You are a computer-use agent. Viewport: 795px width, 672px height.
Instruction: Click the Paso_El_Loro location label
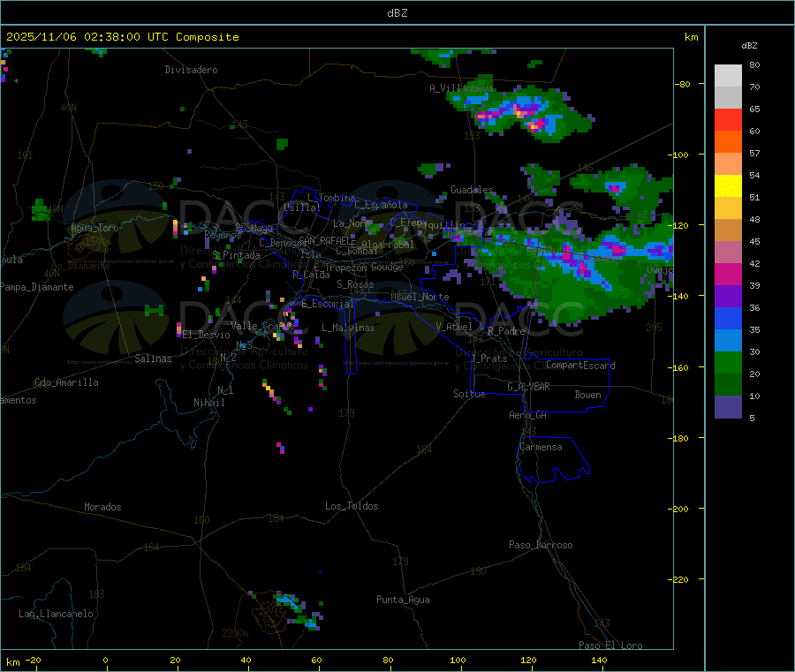pos(610,646)
